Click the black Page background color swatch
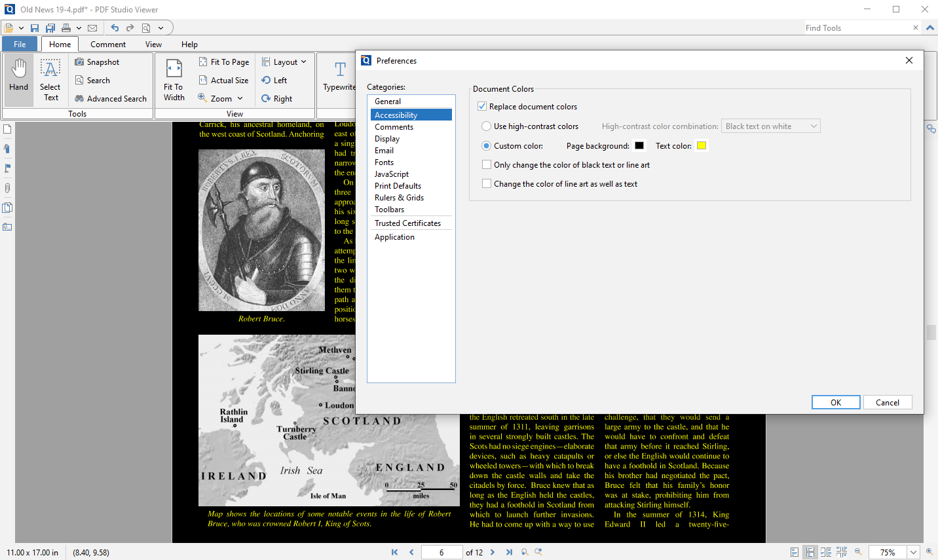Screen dimensions: 938x560 (x=639, y=145)
